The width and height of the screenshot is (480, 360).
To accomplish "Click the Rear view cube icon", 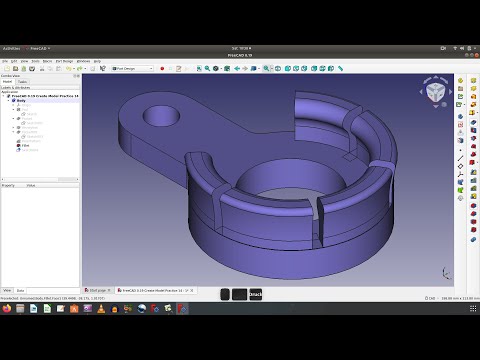I will (x=314, y=68).
